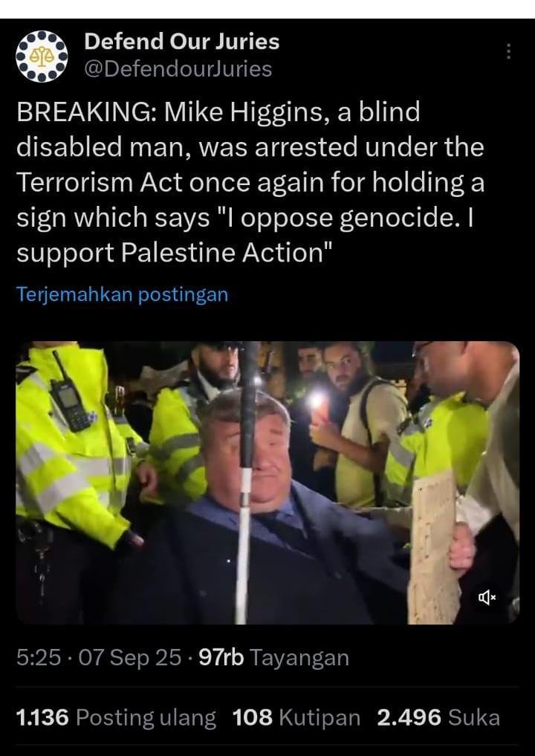Image resolution: width=535 pixels, height=756 pixels.
Task: Play the embedded arrest video
Action: tap(267, 482)
